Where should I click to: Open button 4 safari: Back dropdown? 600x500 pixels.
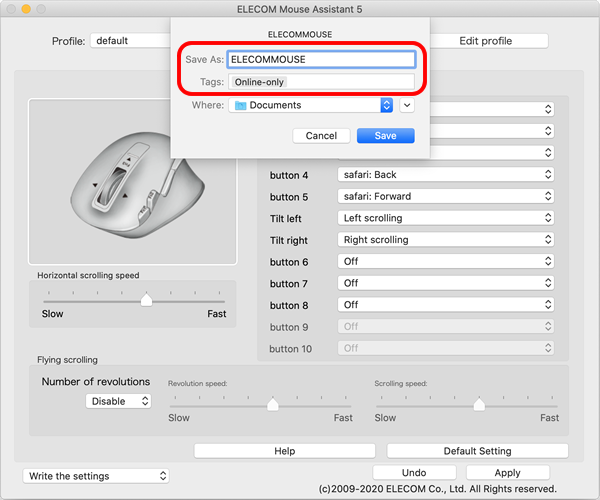point(446,175)
